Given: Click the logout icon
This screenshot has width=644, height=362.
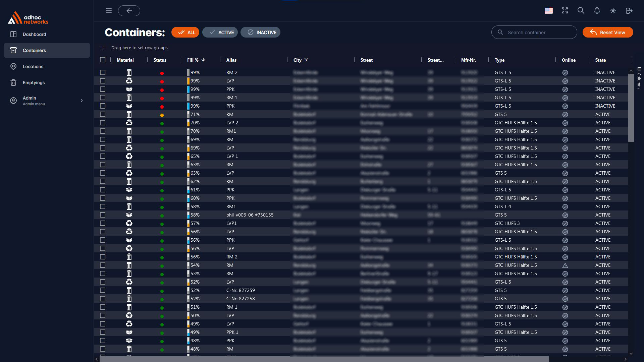Looking at the screenshot, I should (629, 11).
